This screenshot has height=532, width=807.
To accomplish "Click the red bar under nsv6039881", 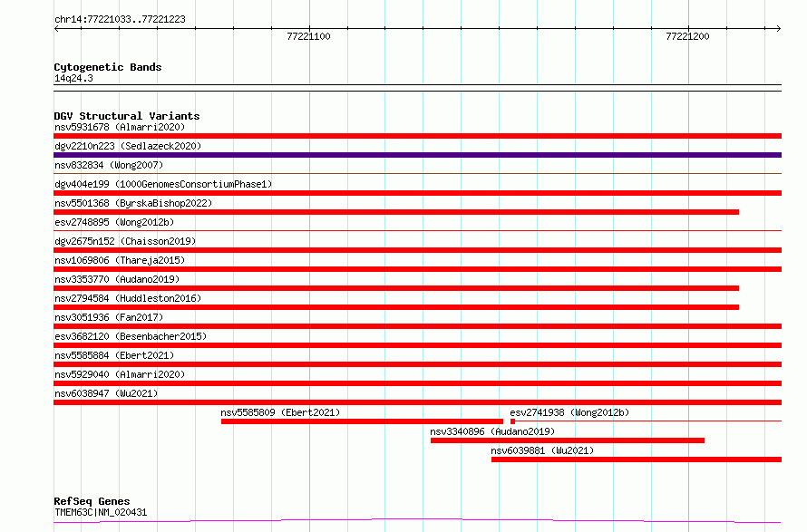I will point(637,459).
